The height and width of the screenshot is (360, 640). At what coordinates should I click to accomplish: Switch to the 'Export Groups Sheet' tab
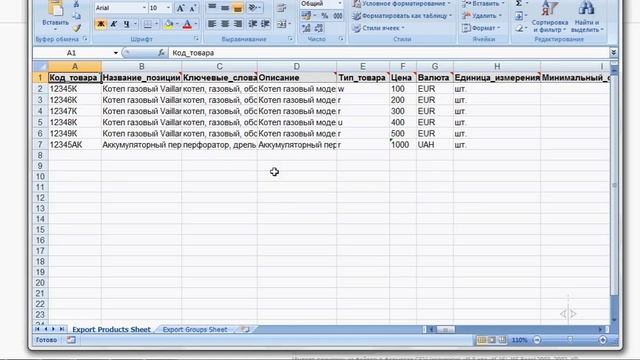195,329
